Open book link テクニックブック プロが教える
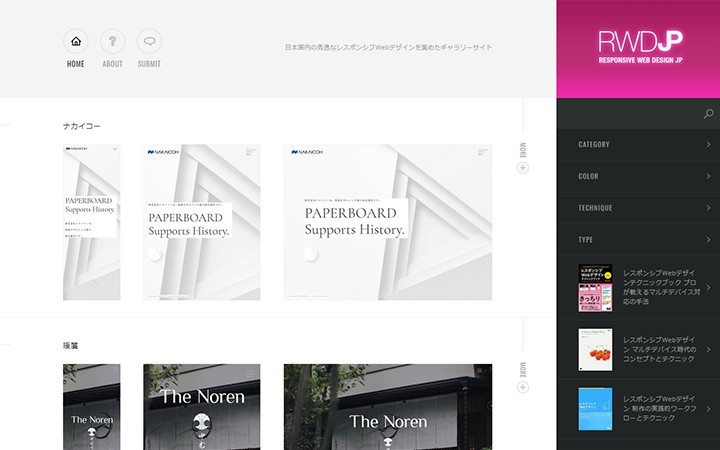This screenshot has width=720, height=450. point(661,287)
